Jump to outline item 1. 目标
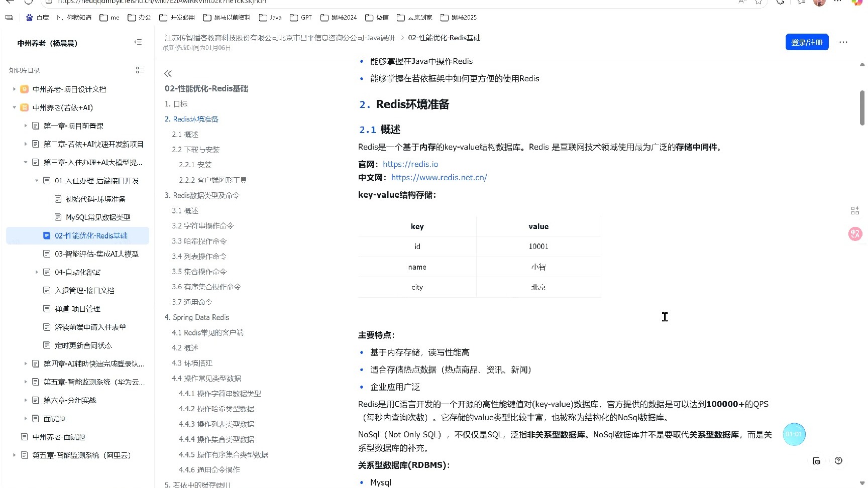Viewport: 868px width, 488px height. coord(176,104)
